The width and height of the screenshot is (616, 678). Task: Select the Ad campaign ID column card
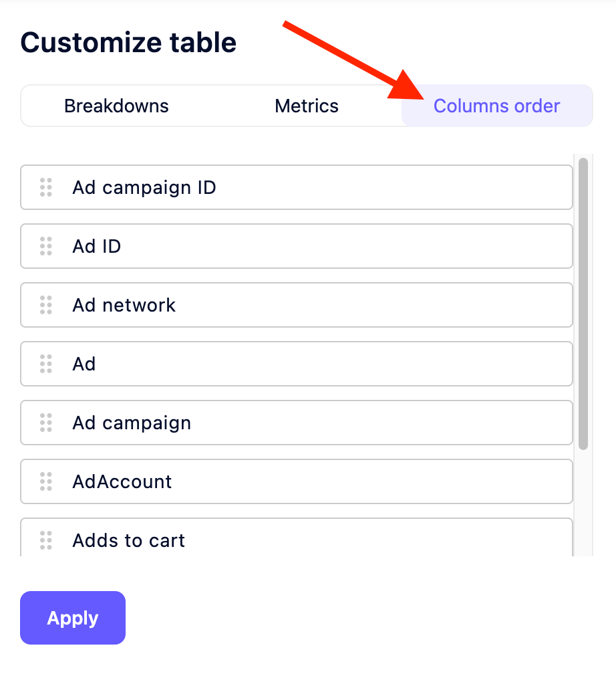point(297,187)
